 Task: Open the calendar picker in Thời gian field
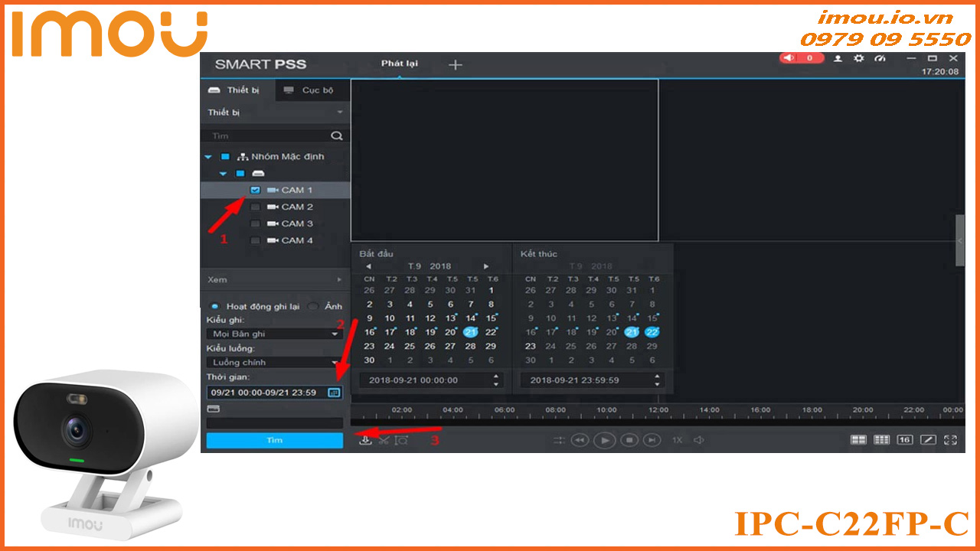333,393
